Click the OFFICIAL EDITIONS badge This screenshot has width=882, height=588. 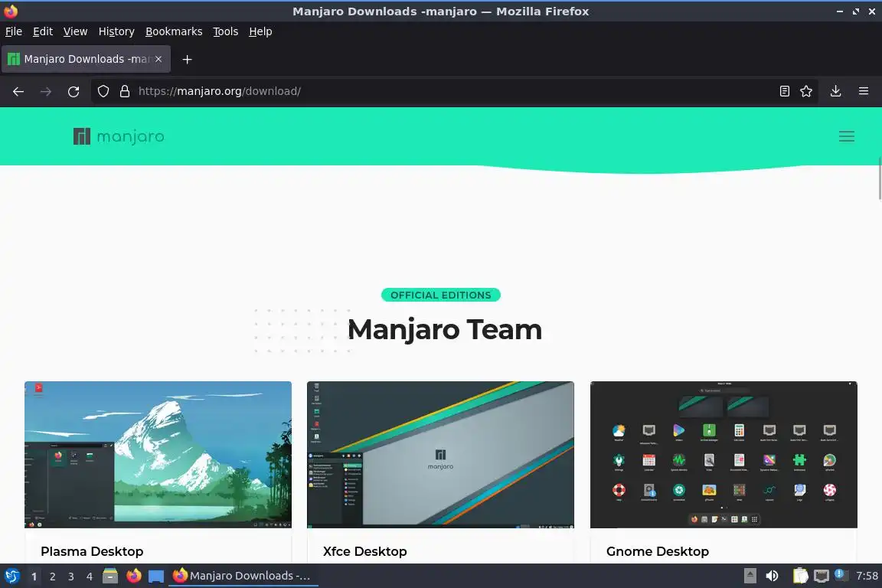click(x=440, y=295)
